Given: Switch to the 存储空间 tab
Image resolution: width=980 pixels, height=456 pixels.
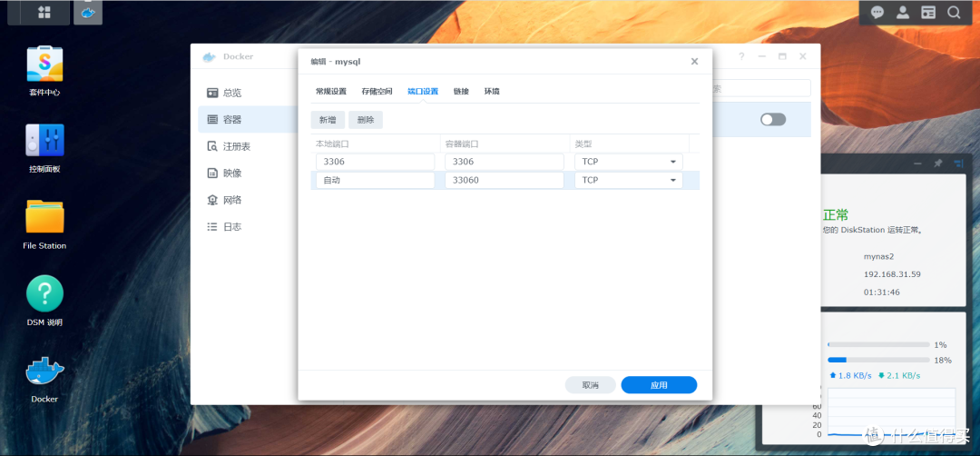Looking at the screenshot, I should click(x=377, y=92).
